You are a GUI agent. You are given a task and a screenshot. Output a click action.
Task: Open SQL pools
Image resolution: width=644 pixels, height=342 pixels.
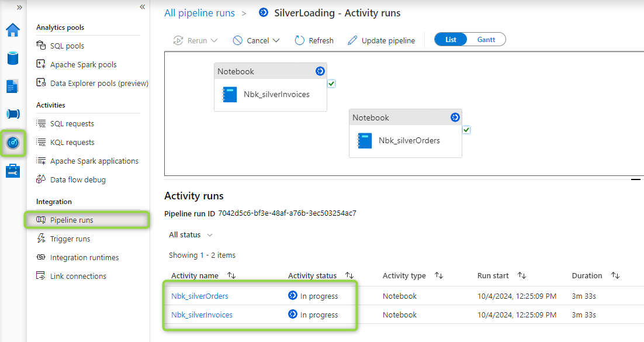[x=67, y=46]
